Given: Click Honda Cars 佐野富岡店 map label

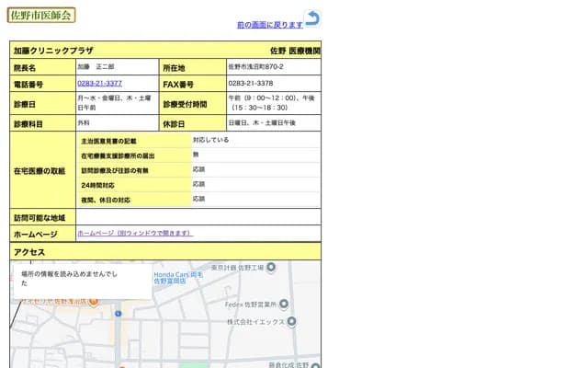Looking at the screenshot, I should [x=177, y=278].
